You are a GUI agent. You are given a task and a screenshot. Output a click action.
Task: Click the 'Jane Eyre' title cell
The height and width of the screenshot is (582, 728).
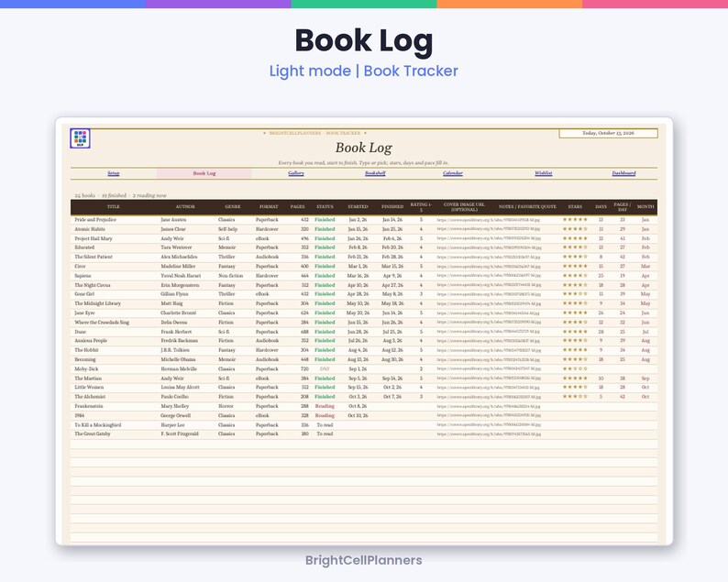84,313
